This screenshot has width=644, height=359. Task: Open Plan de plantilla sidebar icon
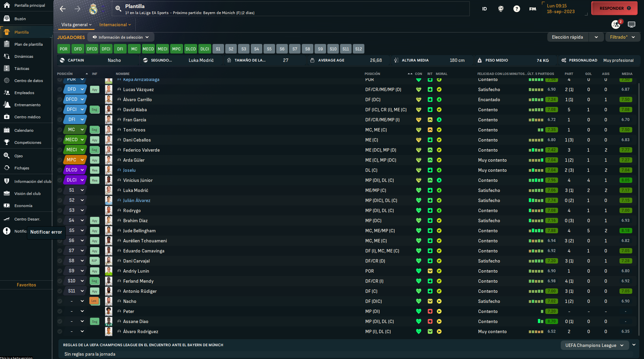click(7, 44)
